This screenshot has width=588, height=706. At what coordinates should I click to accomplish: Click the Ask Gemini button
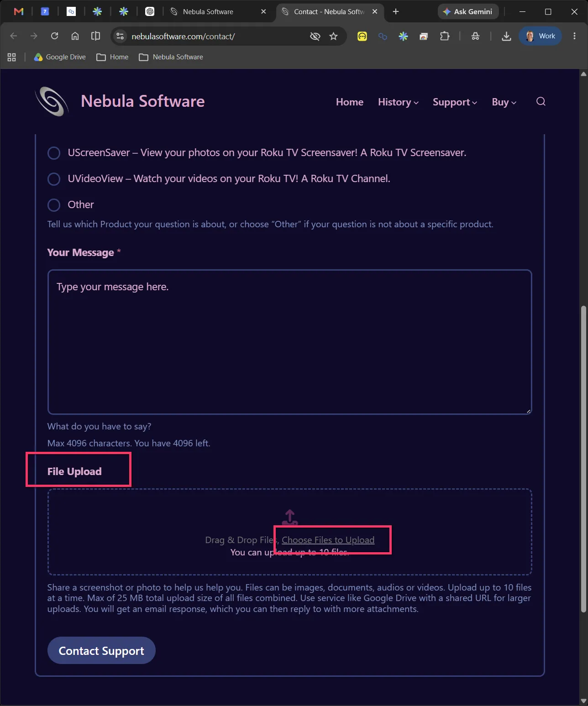pyautogui.click(x=468, y=11)
